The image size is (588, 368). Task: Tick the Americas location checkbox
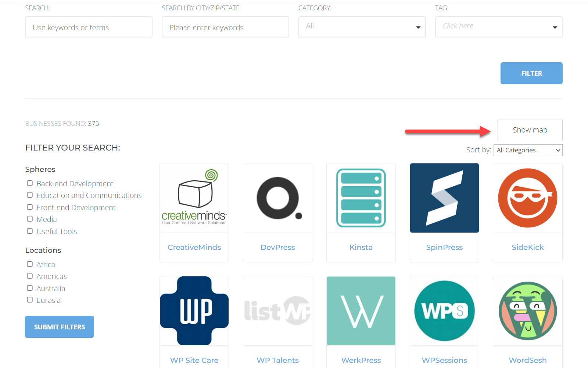(30, 276)
